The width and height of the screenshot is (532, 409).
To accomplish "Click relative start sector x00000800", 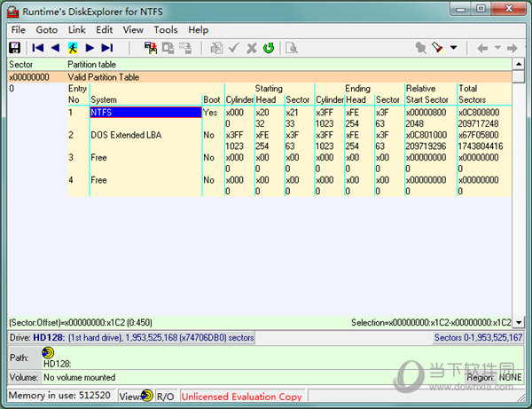I will (x=426, y=113).
